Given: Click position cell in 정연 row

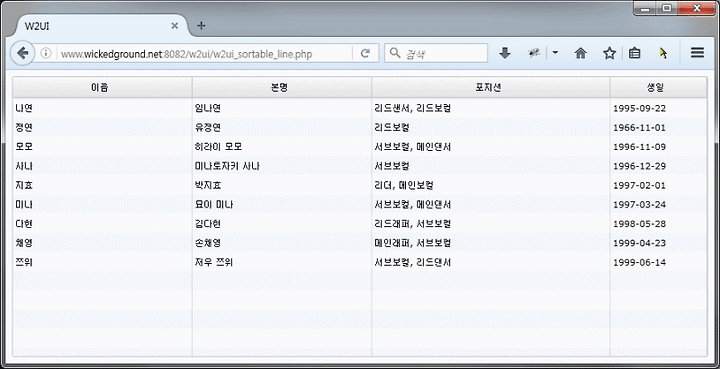Looking at the screenshot, I should click(491, 128).
